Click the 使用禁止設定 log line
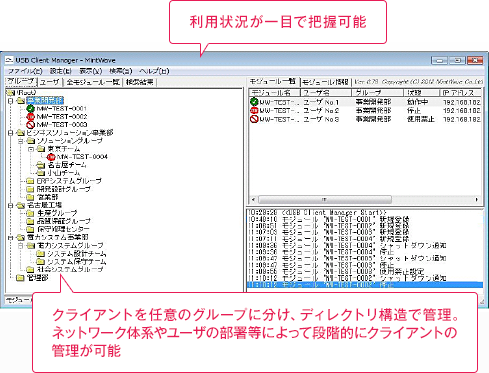Image resolution: width=489 pixels, height=373 pixels. 336,271
